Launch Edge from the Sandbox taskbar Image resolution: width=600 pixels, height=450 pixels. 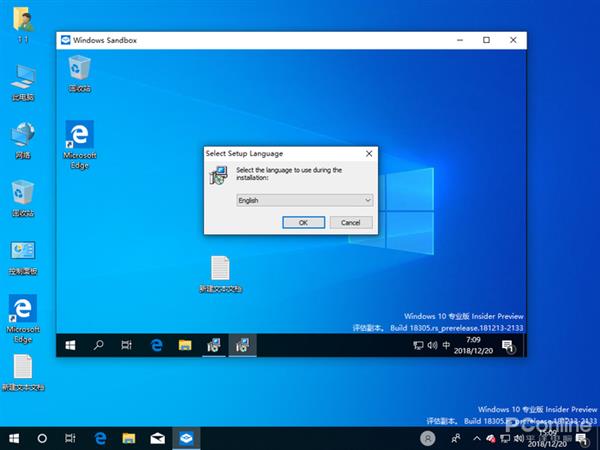[156, 346]
